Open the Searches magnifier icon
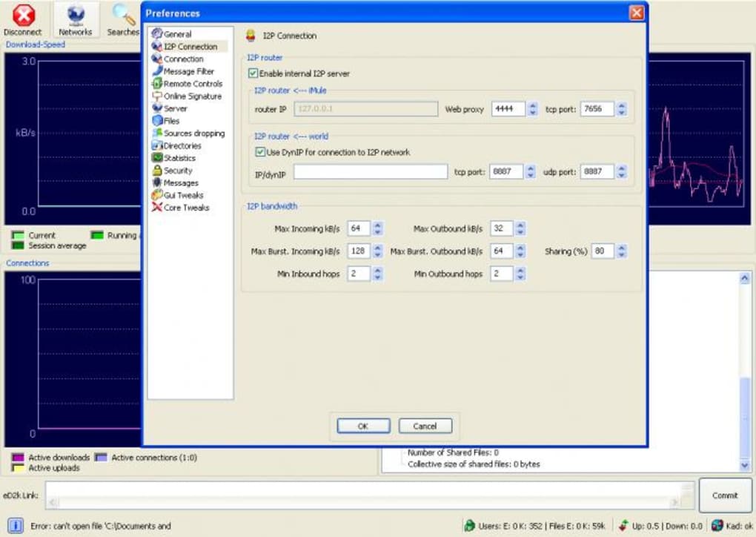The height and width of the screenshot is (537, 756). (124, 15)
